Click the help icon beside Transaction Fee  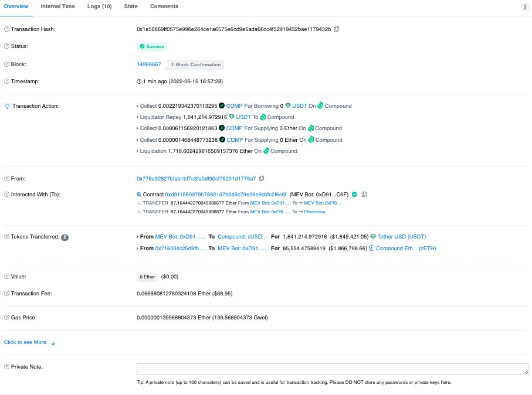click(x=6, y=293)
